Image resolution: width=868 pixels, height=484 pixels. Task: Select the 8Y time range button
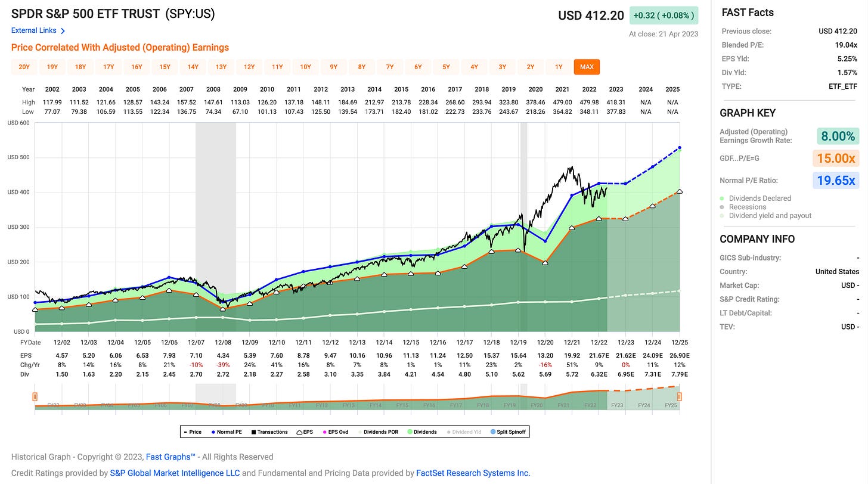point(361,67)
